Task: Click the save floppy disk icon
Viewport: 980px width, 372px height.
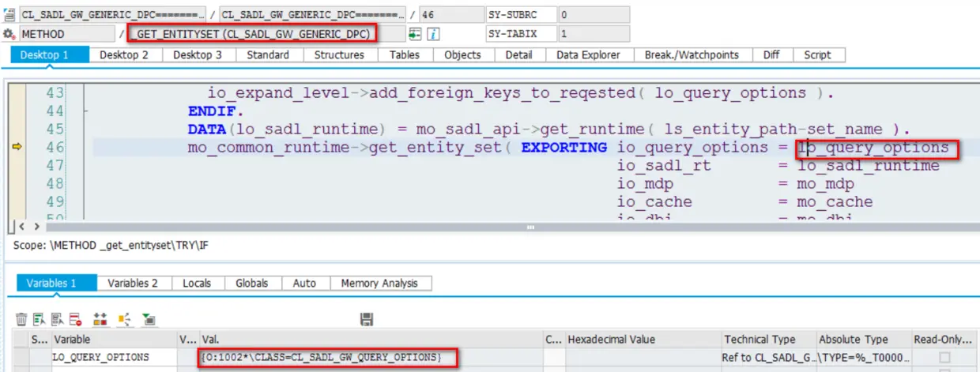Action: (366, 319)
